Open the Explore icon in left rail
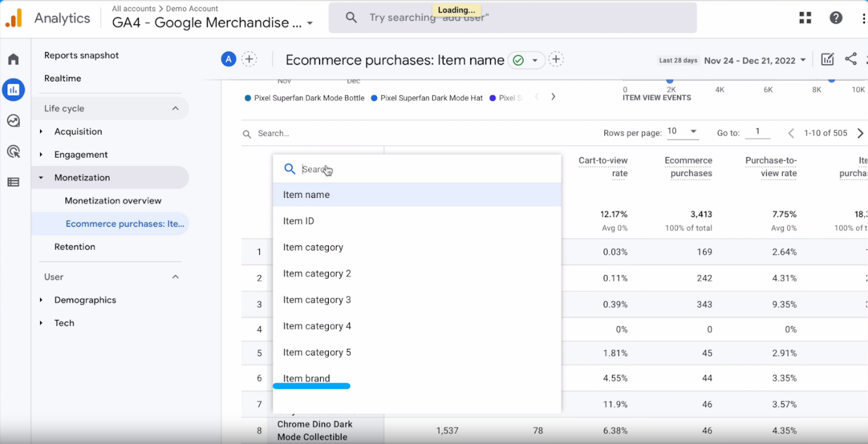Viewport: 868px width, 444px height. [13, 121]
